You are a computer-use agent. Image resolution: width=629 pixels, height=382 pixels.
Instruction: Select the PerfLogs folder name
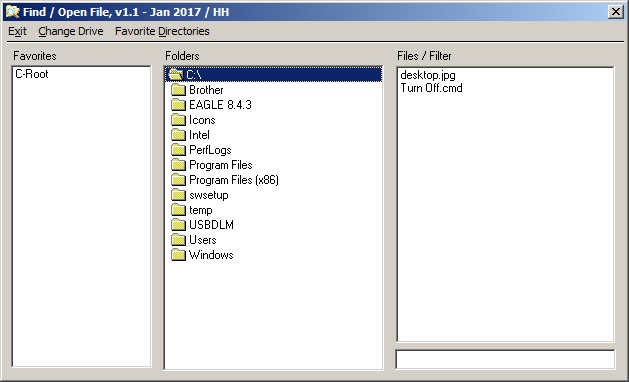(210, 150)
